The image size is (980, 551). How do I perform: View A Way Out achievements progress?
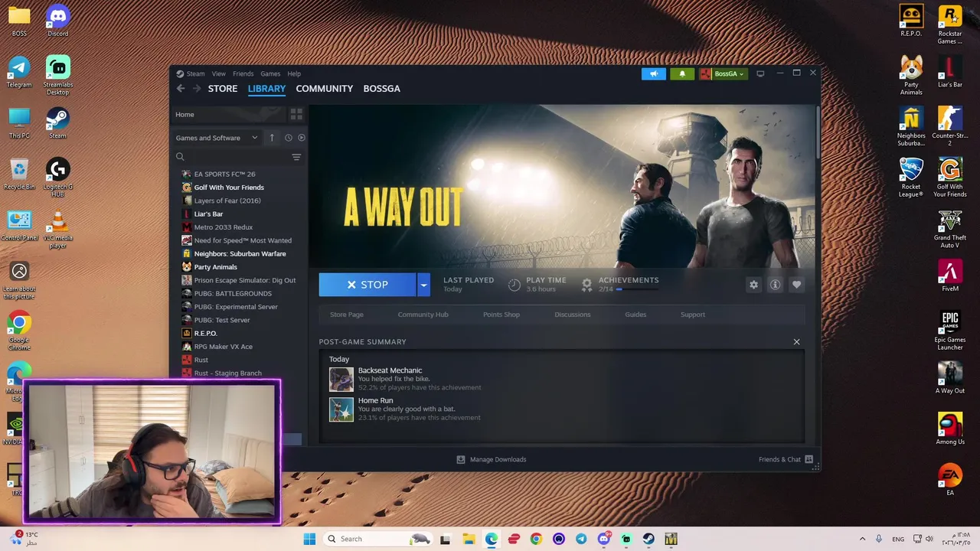[x=620, y=284]
